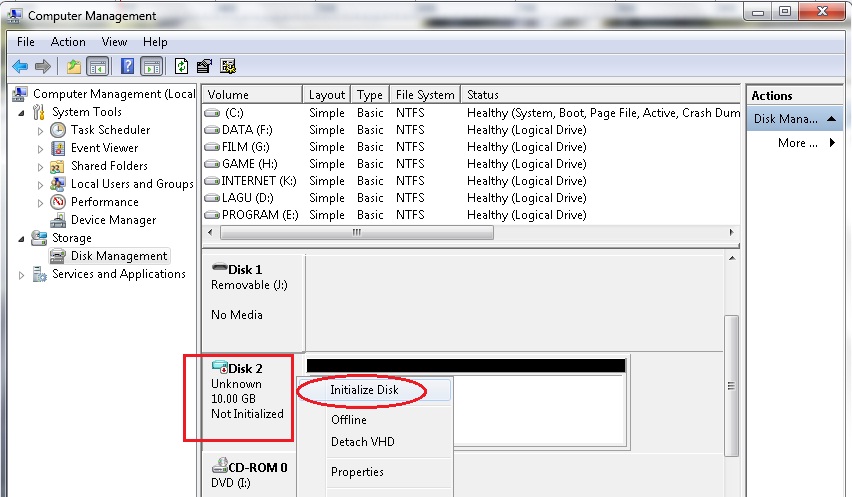Open Properties from the context menu
The image size is (852, 497).
(x=375, y=471)
